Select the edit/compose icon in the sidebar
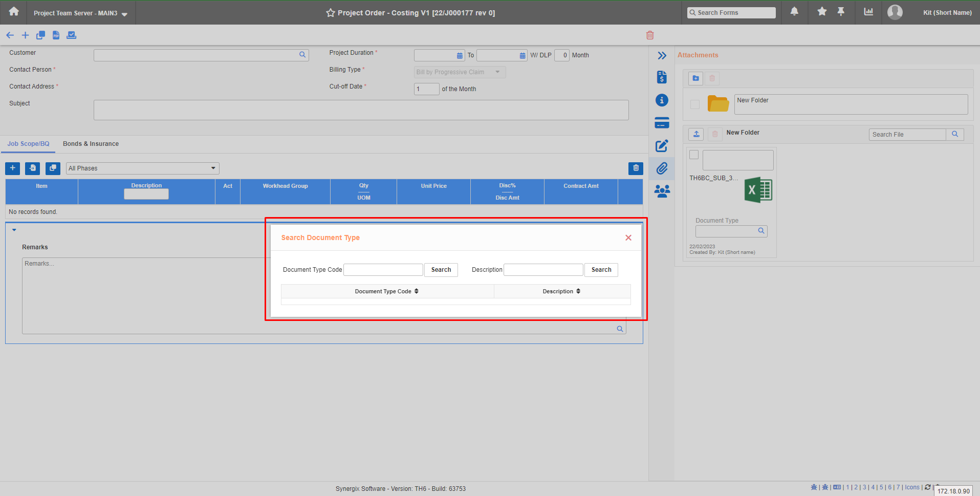Screen dimensions: 980x496 [661, 146]
